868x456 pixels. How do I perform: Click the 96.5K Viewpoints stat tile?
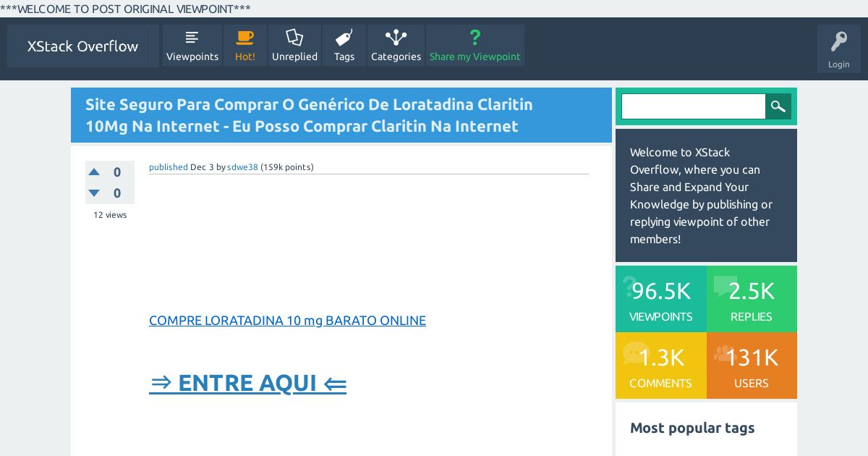[661, 299]
